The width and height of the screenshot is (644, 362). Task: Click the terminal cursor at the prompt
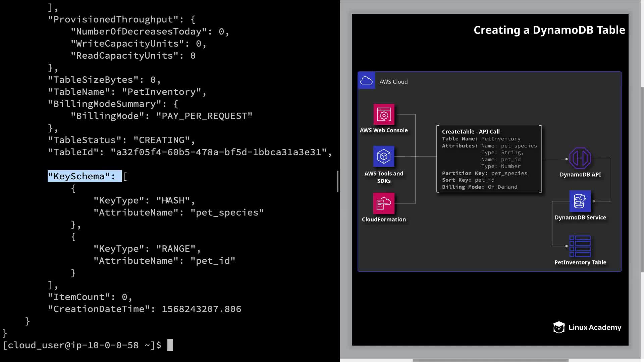tap(170, 345)
